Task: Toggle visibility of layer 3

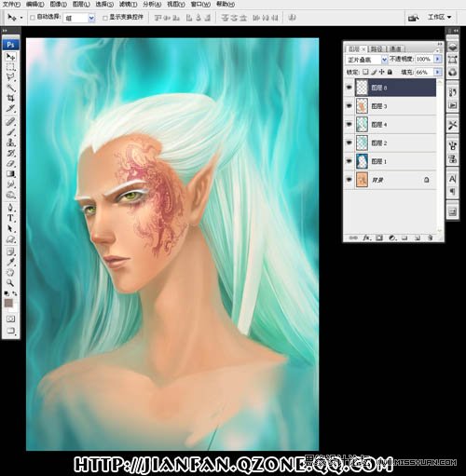Action: [349, 106]
